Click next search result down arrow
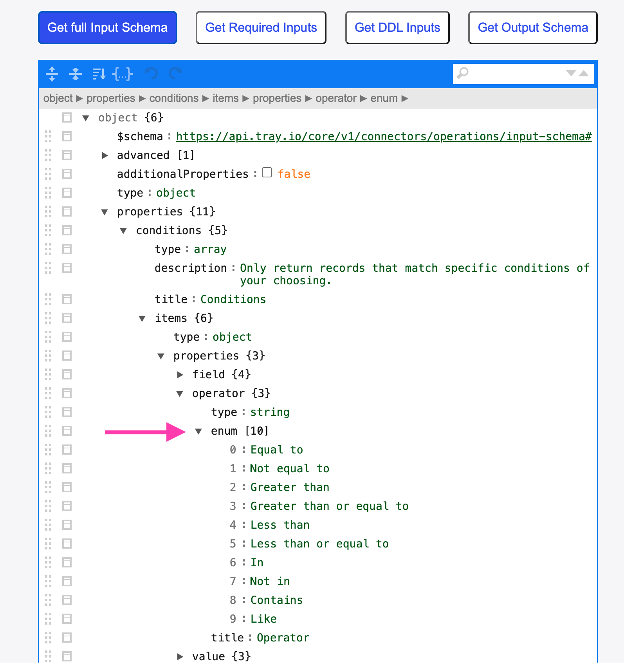The height and width of the screenshot is (672, 624). click(x=571, y=73)
